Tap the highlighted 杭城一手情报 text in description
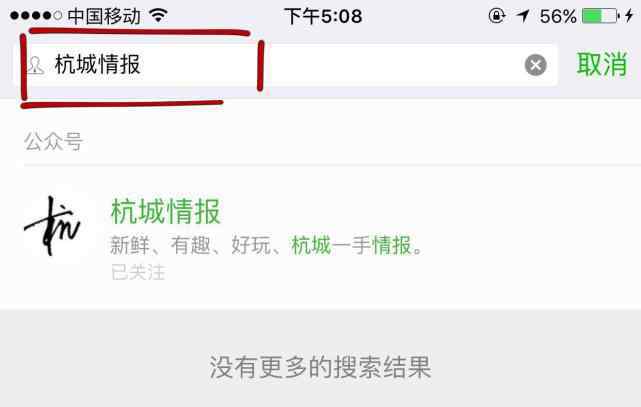This screenshot has width=641, height=407. [x=352, y=245]
